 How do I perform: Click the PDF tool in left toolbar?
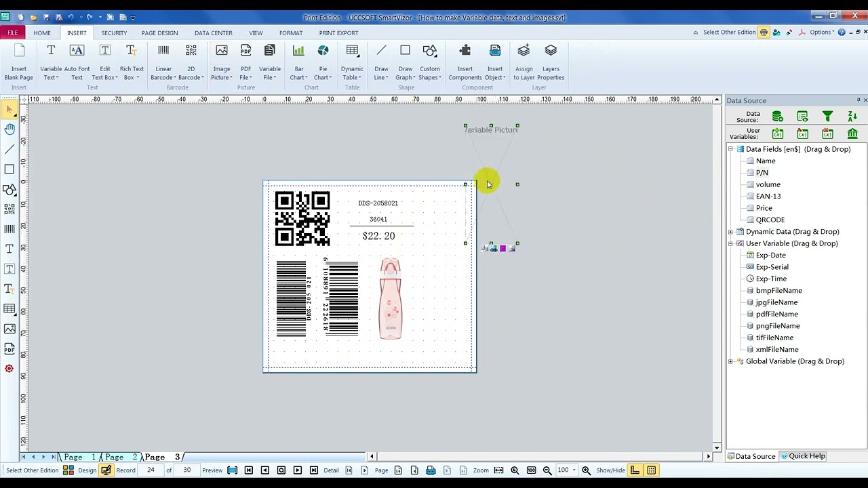[x=9, y=349]
